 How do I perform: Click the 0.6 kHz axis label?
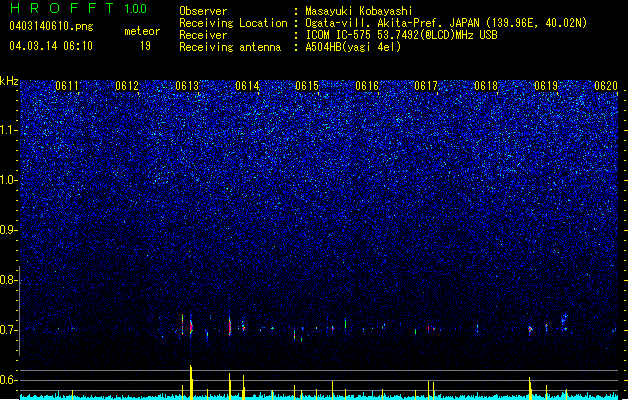tap(9, 380)
